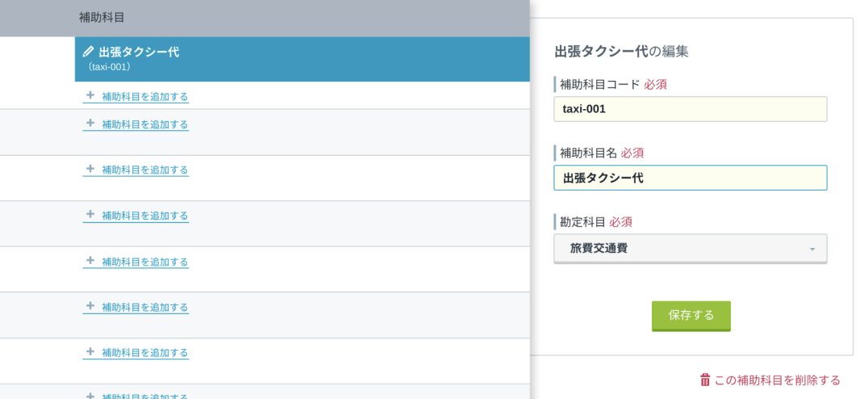This screenshot has height=399, width=868.
Task: Select the 旅費交通費 combo box
Action: tap(691, 248)
